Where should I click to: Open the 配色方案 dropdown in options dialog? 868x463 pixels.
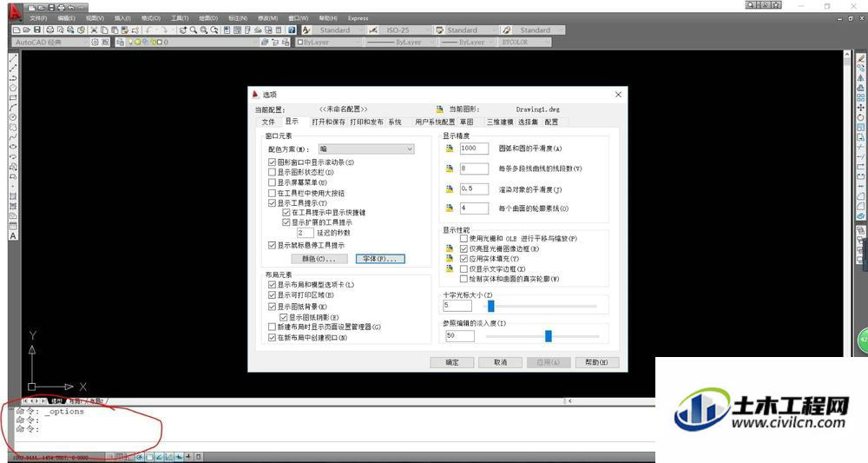366,149
